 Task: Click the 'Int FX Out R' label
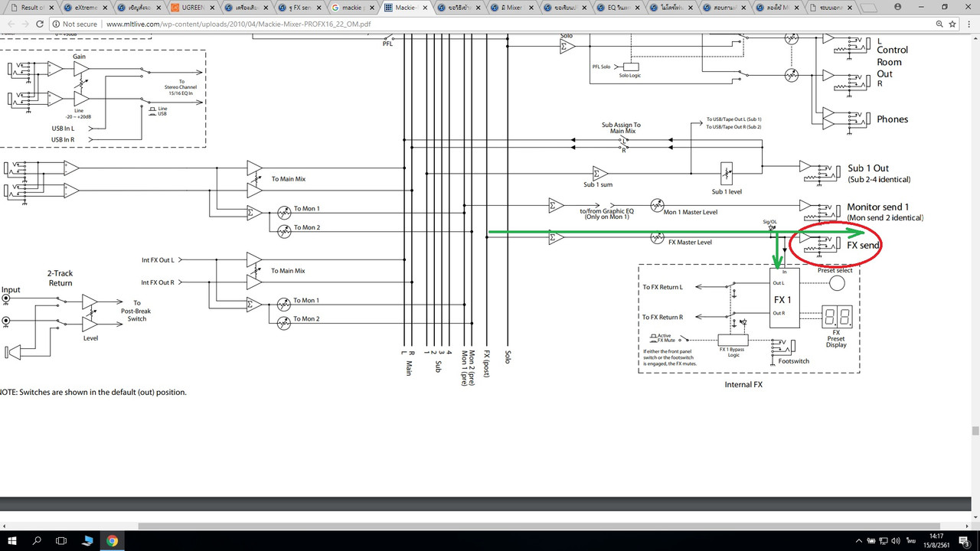pos(158,282)
